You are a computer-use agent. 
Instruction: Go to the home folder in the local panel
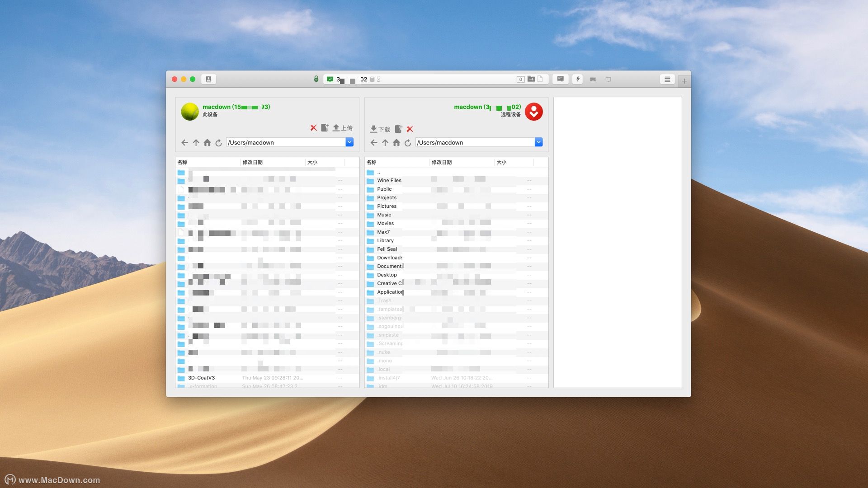[x=207, y=142]
